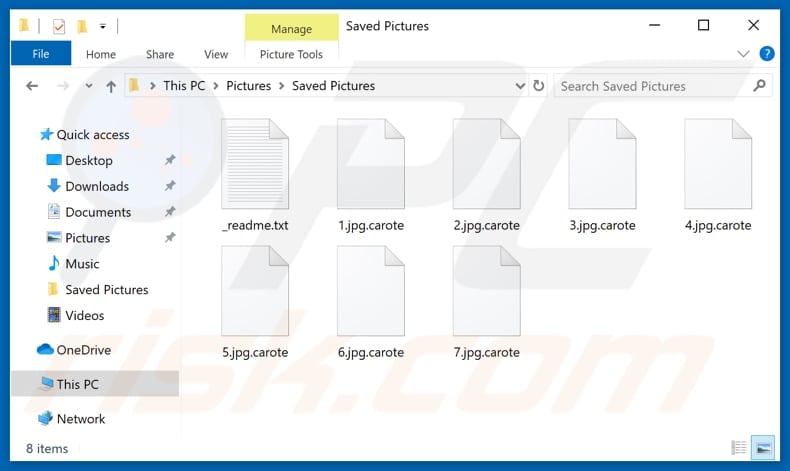Open the Help question mark icon
Image resolution: width=790 pixels, height=471 pixels.
click(x=767, y=54)
